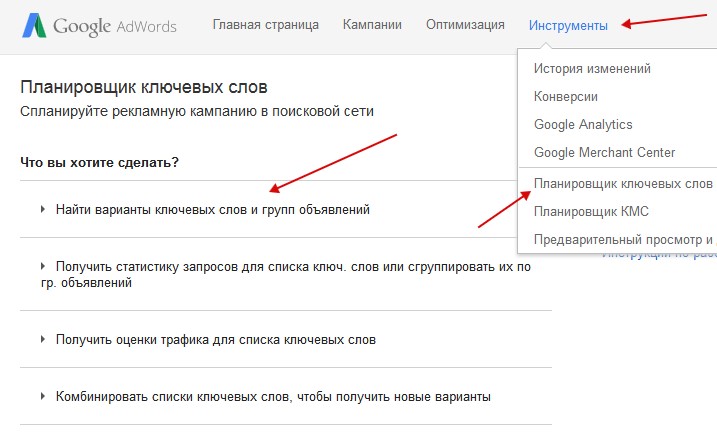Go to the Кампании tab
Screen dimensions: 717x436
[x=372, y=25]
